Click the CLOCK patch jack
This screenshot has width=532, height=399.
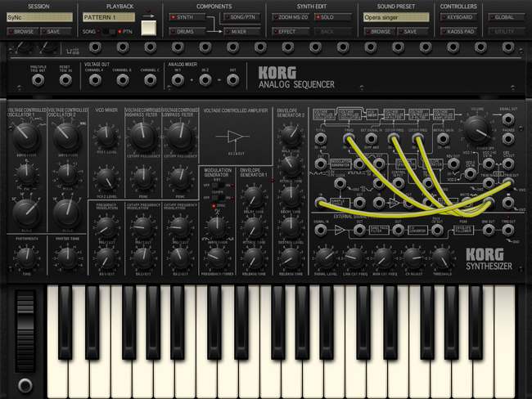(340, 184)
